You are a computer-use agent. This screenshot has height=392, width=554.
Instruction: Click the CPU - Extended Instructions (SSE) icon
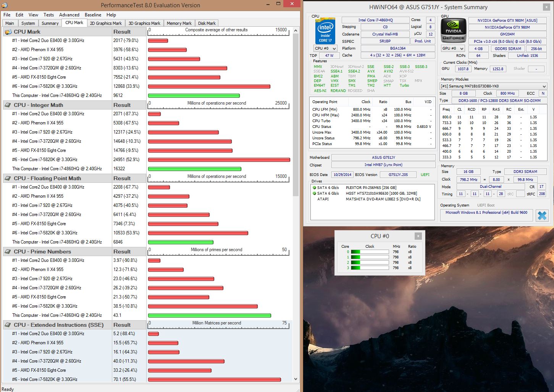(8, 325)
